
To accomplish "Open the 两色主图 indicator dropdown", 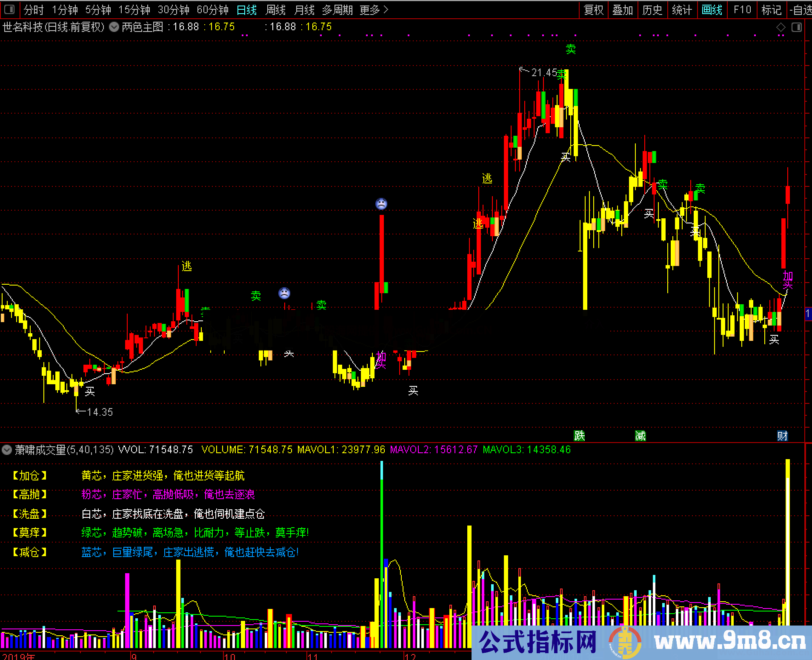I will pyautogui.click(x=114, y=27).
